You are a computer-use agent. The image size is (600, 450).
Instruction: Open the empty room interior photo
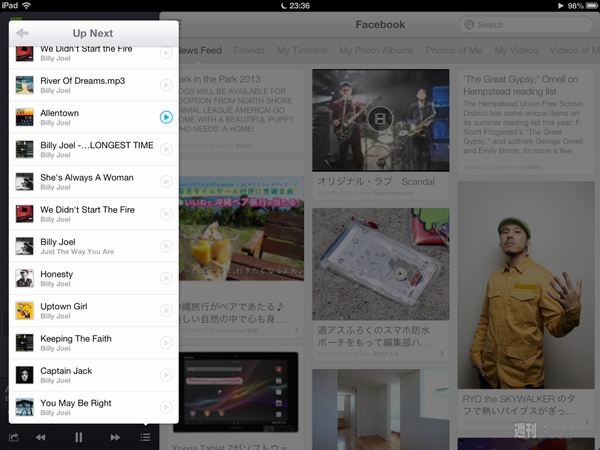380,409
